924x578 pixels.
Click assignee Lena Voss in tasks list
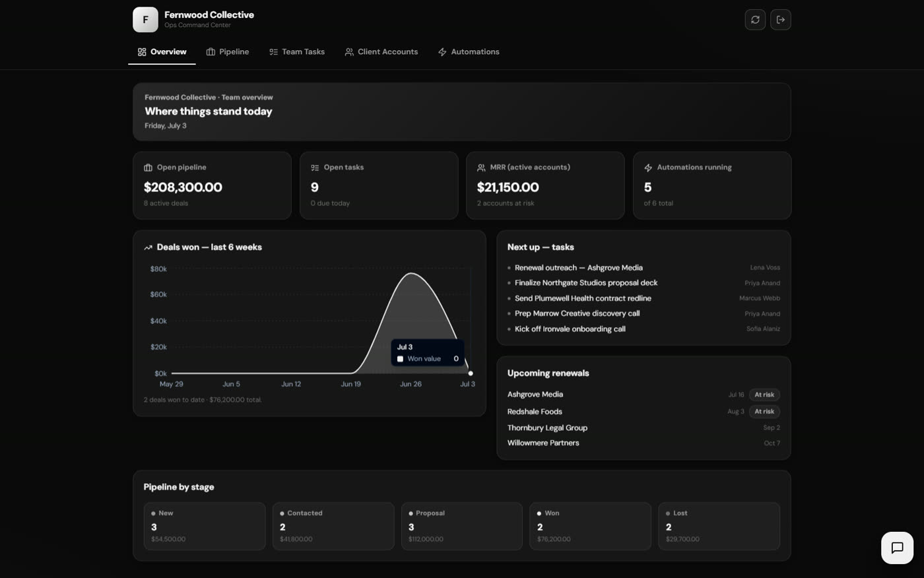[x=765, y=268]
